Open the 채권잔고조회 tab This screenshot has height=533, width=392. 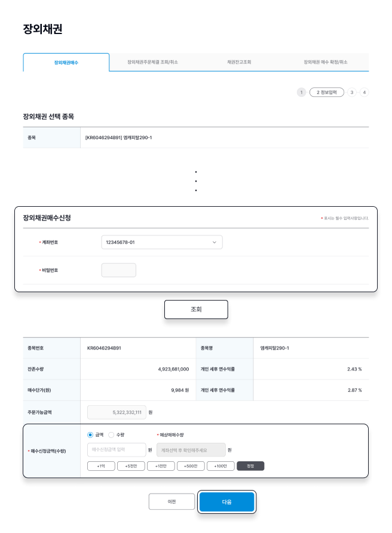(x=239, y=62)
